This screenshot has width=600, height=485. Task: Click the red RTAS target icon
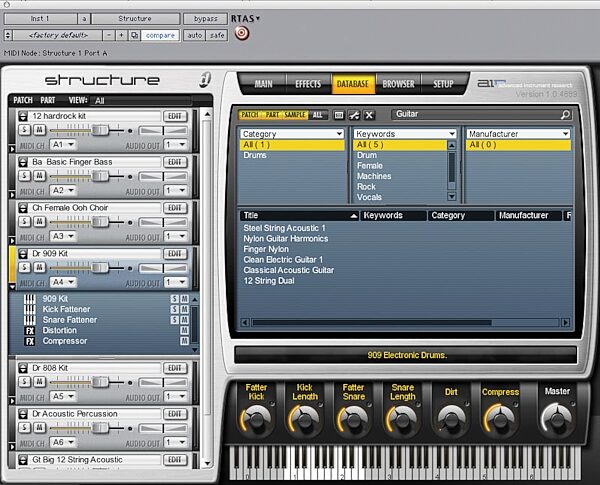click(242, 33)
